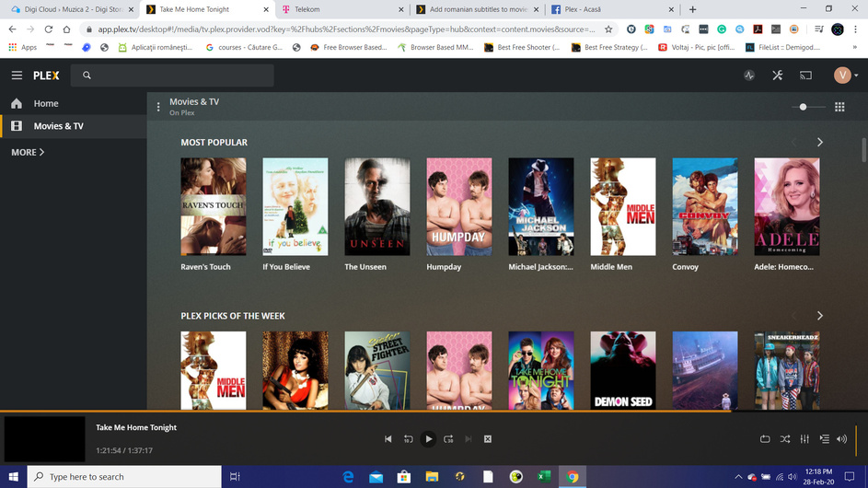The height and width of the screenshot is (488, 868).
Task: Open Middle Men title link in Most Popular
Action: click(610, 267)
